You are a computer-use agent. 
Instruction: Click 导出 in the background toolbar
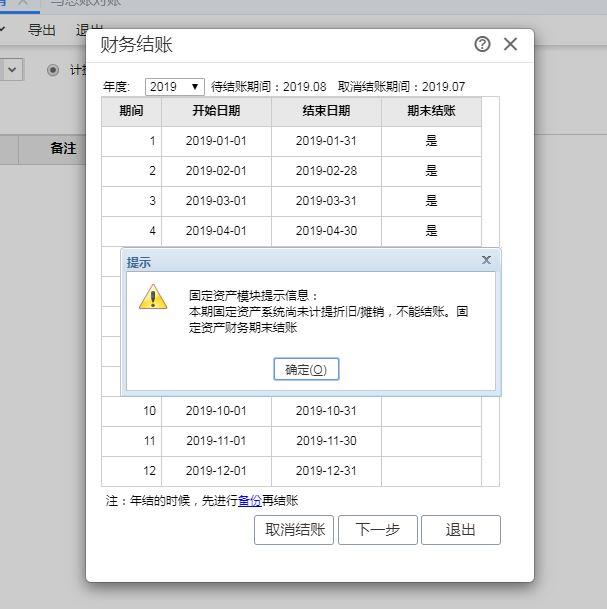tap(42, 30)
